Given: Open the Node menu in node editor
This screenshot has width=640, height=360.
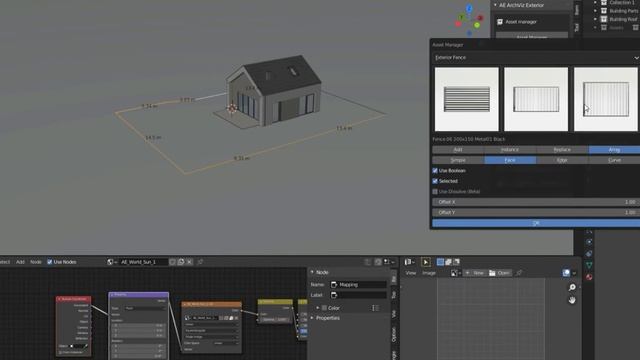Looking at the screenshot, I should [x=36, y=262].
